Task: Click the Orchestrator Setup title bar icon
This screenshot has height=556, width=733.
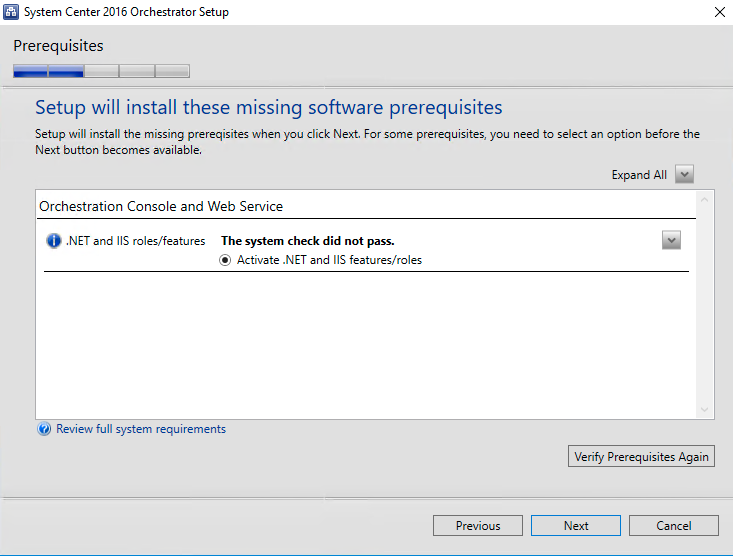Action: pyautogui.click(x=14, y=12)
